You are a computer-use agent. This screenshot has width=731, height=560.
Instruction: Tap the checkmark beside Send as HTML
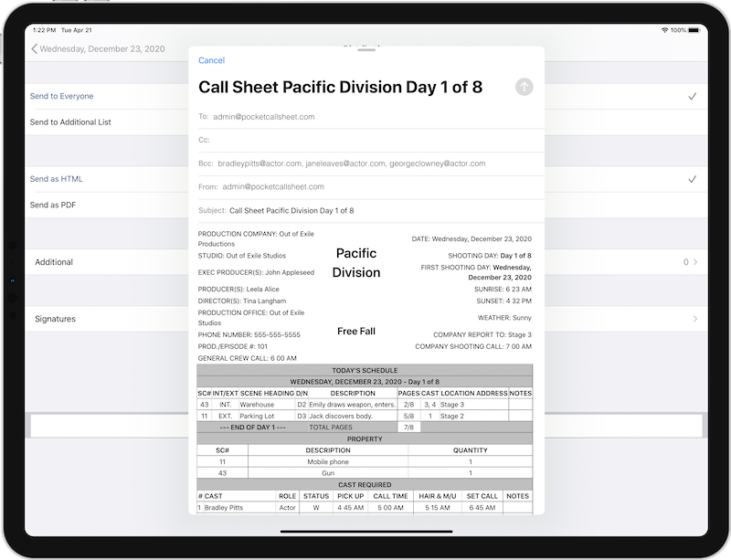tap(690, 178)
